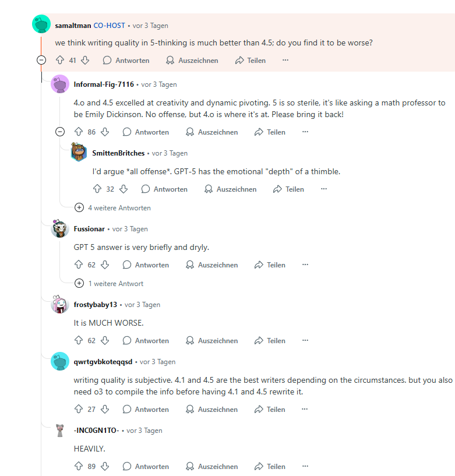455x476 pixels.
Task: Collapse samaltman's comment thread
Action: [41, 60]
